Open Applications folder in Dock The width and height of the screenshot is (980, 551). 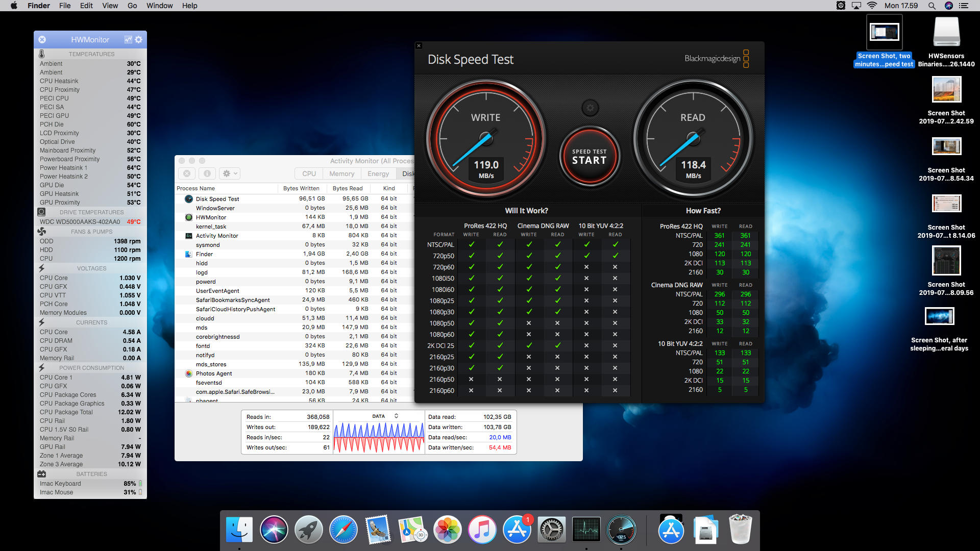[671, 530]
